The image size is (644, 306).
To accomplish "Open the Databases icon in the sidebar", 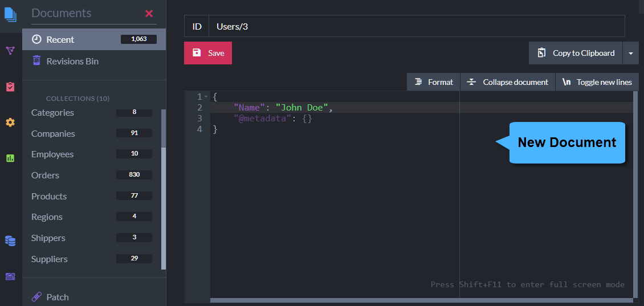I will [10, 240].
